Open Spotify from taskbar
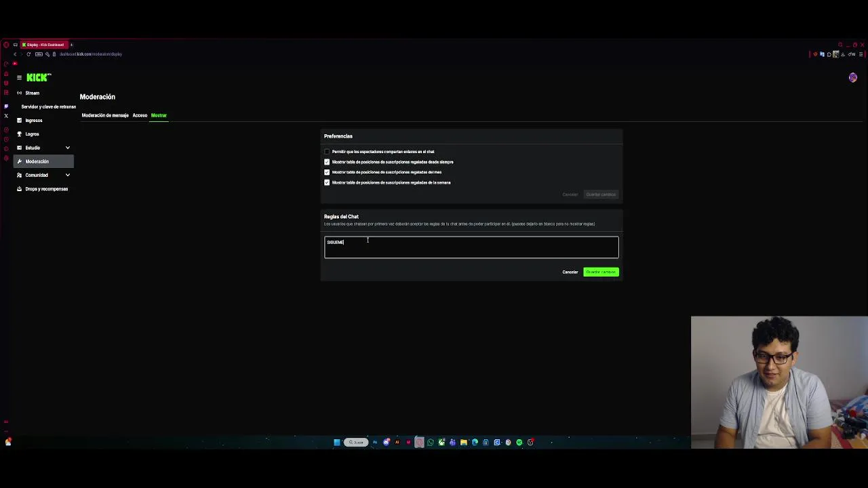Image resolution: width=868 pixels, height=488 pixels. [x=519, y=443]
